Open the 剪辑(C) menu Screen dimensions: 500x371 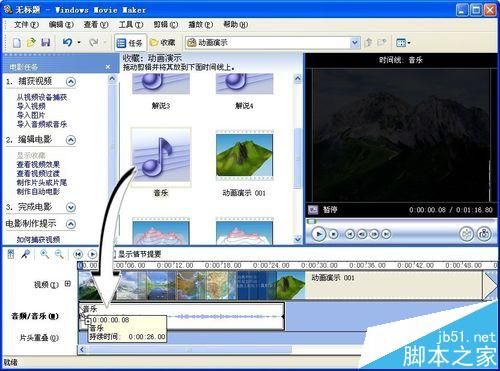[x=166, y=25]
